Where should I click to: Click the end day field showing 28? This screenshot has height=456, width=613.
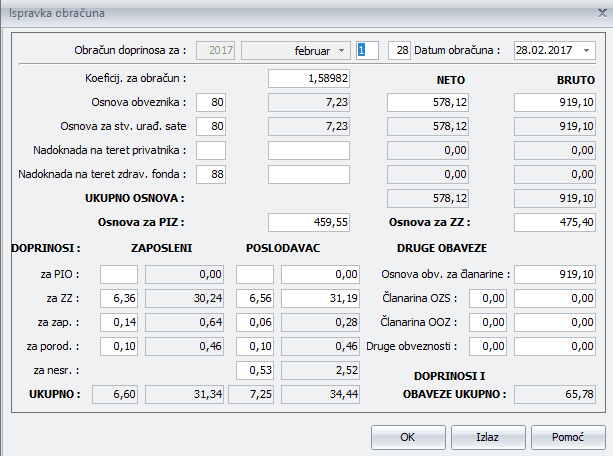(x=399, y=50)
